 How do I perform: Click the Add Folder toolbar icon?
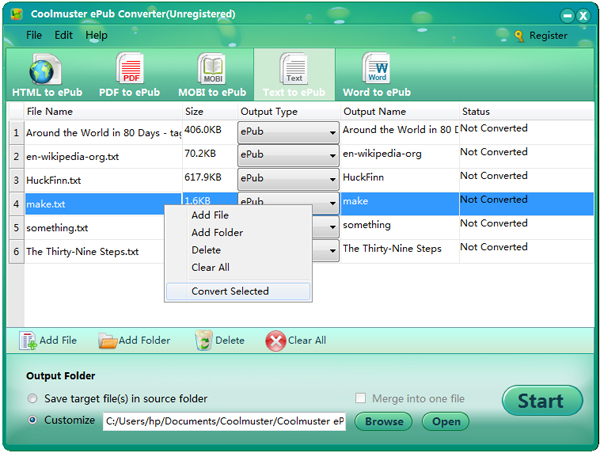pyautogui.click(x=108, y=341)
